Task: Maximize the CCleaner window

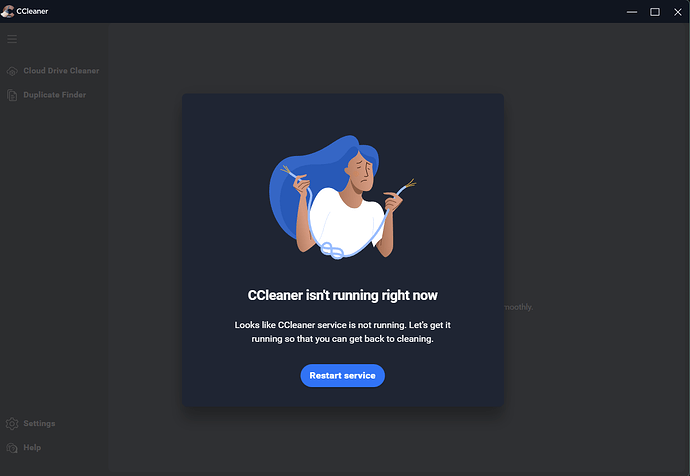Action: tap(655, 12)
